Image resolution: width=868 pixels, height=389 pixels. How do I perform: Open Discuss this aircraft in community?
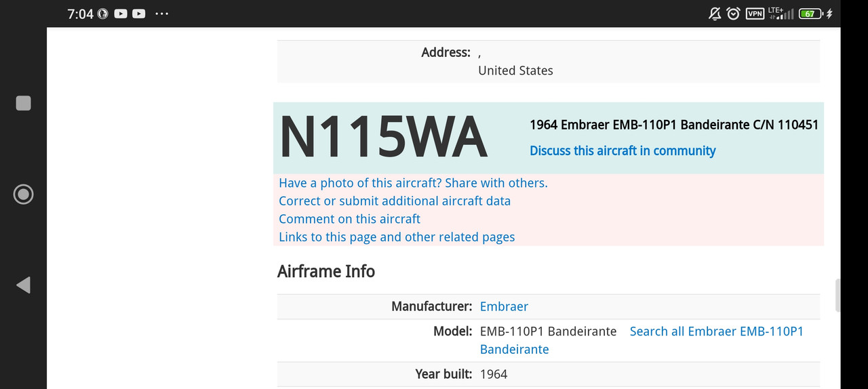623,150
